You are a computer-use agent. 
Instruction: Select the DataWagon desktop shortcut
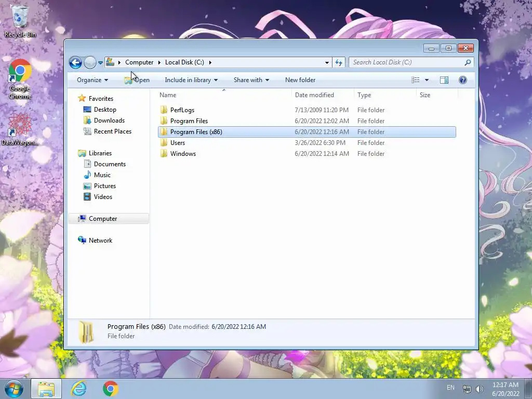(x=20, y=129)
